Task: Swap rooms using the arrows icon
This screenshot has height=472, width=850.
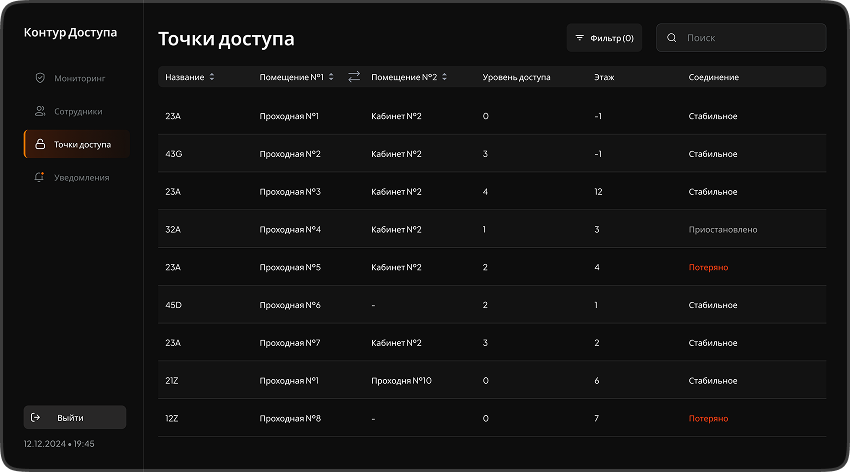Action: point(354,77)
